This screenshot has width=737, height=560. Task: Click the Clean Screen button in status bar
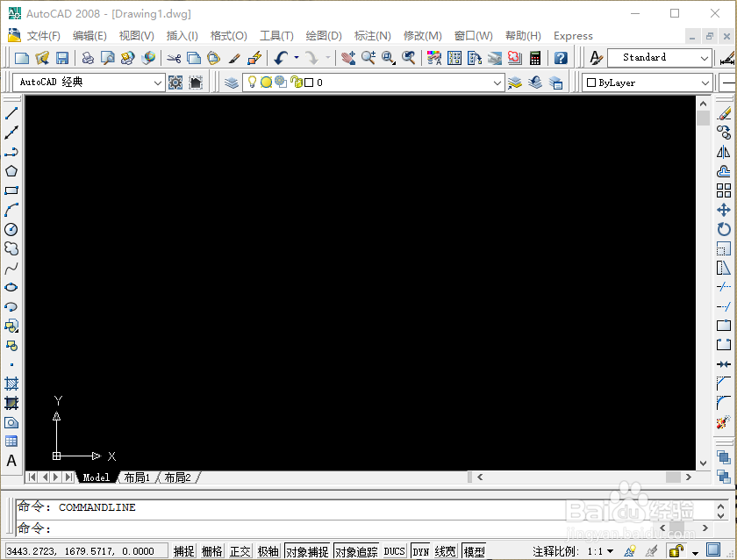(x=713, y=549)
